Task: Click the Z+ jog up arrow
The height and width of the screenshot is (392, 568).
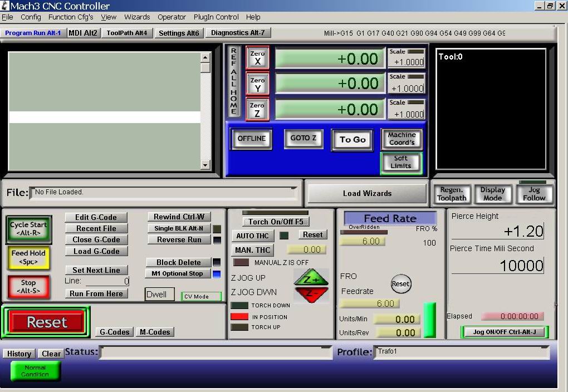Action: pos(311,277)
